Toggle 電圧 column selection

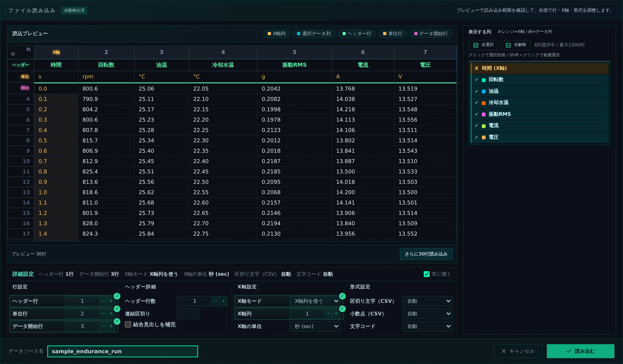pyautogui.click(x=540, y=137)
